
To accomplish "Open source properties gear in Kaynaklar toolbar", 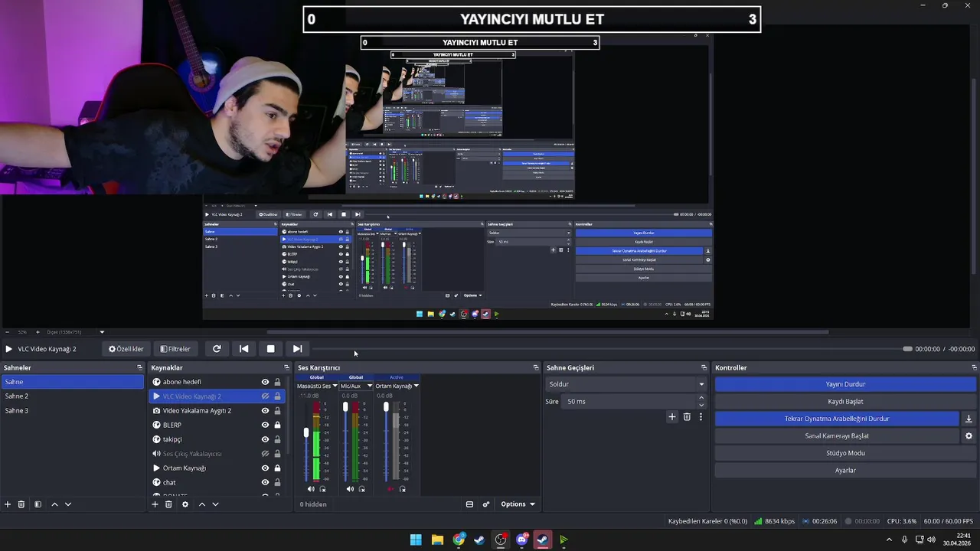I will [185, 504].
